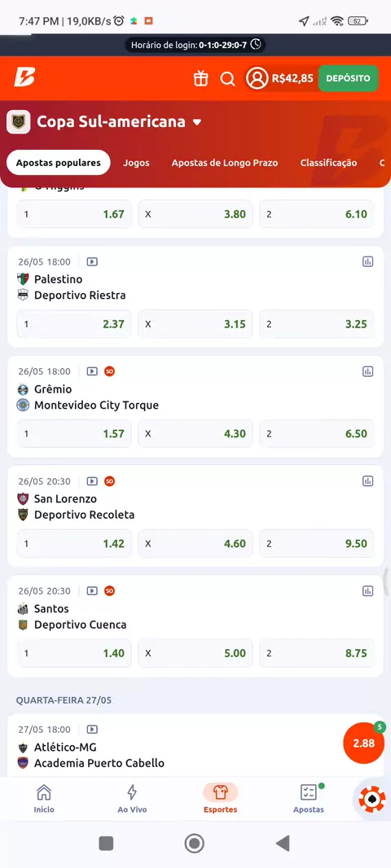Switch to the Jogos tab
This screenshot has width=391, height=868.
pos(136,163)
